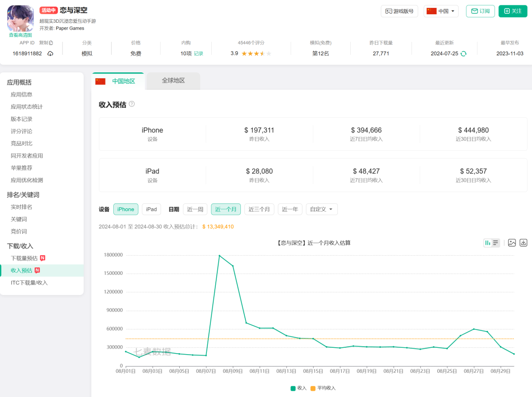Select the 近一周 date range
This screenshot has height=397, width=532.
click(195, 209)
